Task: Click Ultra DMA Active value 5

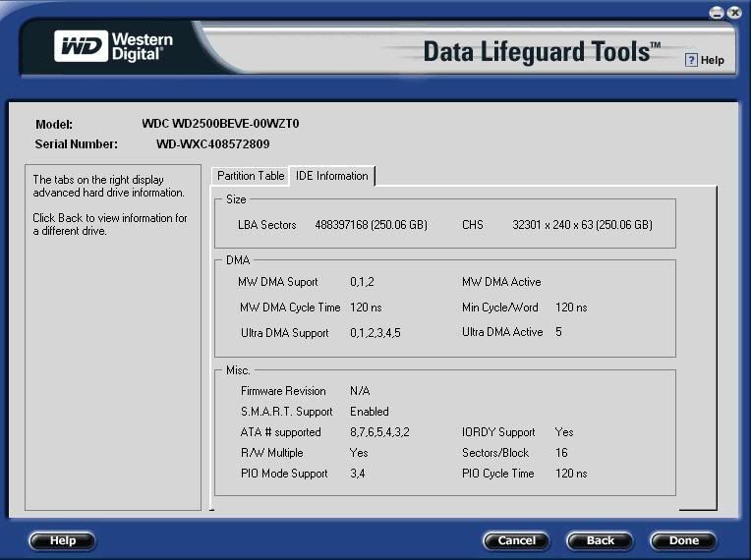Action: (x=558, y=332)
